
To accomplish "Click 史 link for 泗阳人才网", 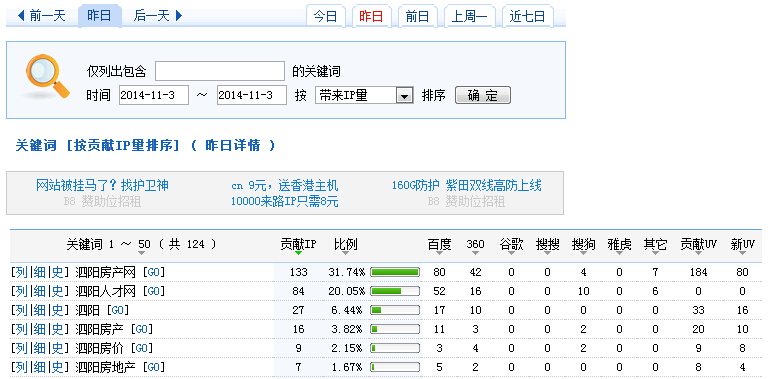I will 58,291.
